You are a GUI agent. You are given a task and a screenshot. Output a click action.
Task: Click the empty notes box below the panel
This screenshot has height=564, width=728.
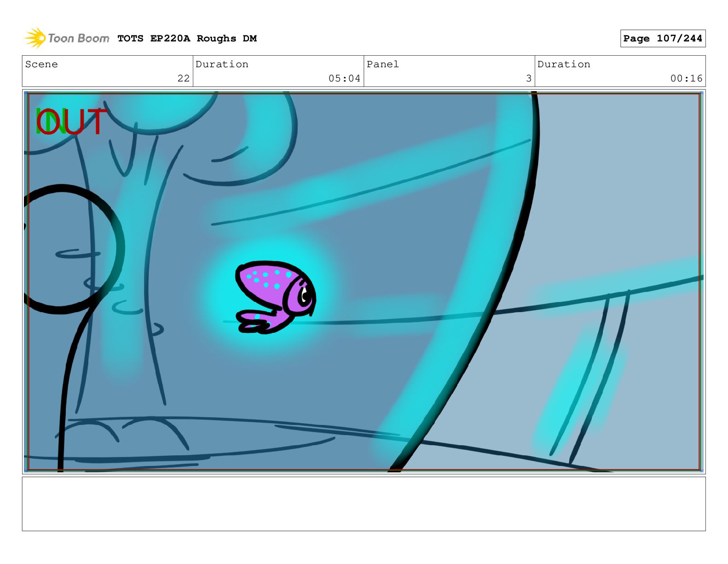coord(364,504)
